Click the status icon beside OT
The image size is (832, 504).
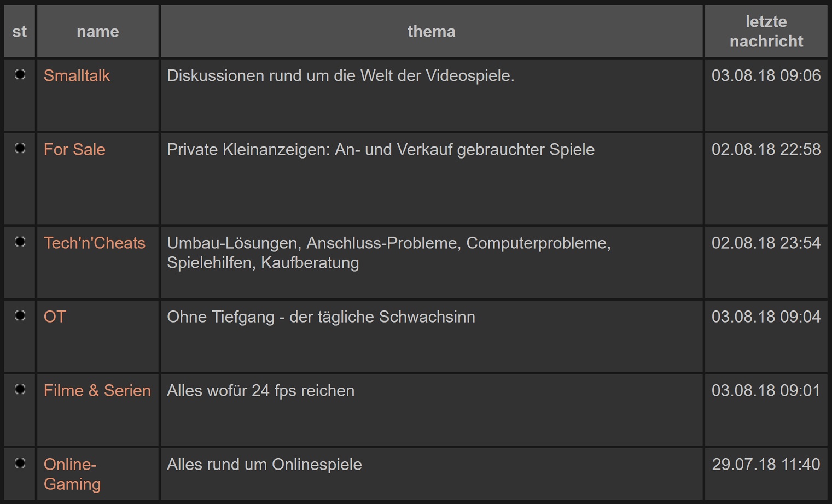[20, 315]
